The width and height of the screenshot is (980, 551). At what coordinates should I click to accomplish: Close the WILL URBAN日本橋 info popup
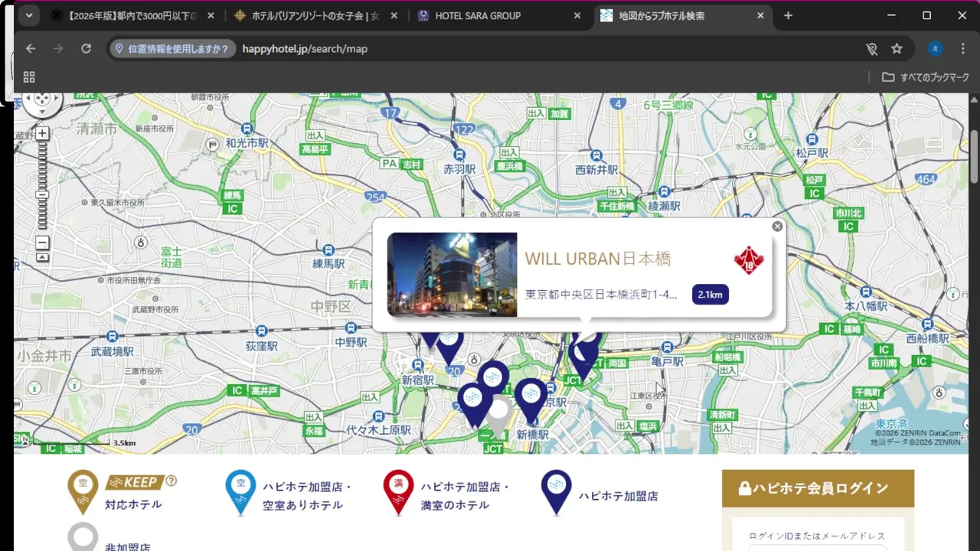(777, 227)
